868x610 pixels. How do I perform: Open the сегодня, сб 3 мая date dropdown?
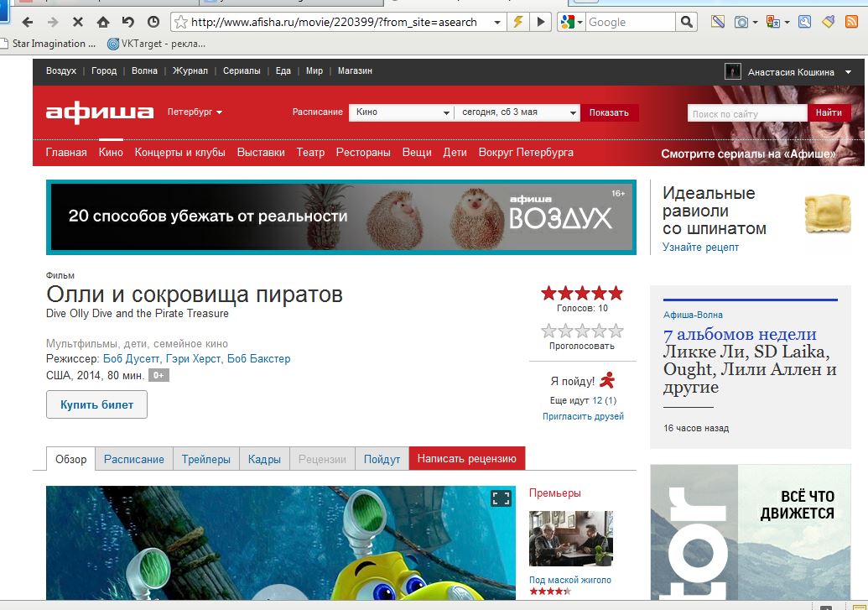(x=517, y=112)
